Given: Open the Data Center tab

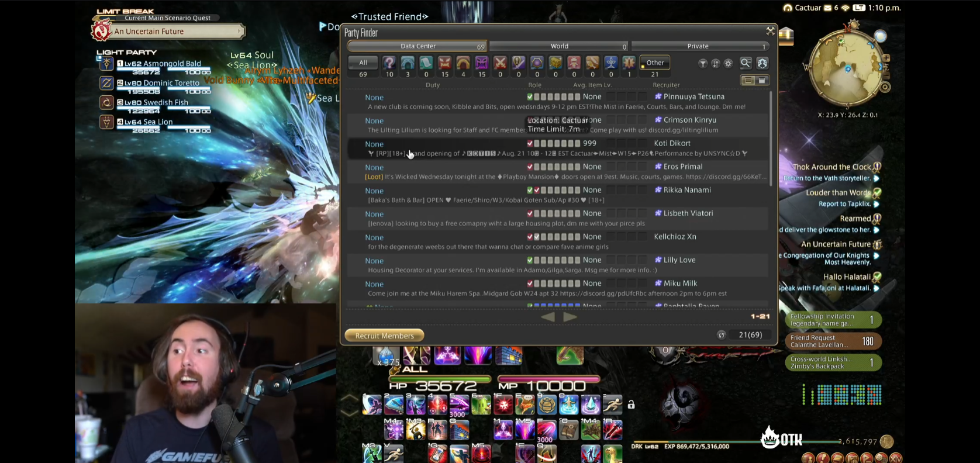Looking at the screenshot, I should 417,46.
